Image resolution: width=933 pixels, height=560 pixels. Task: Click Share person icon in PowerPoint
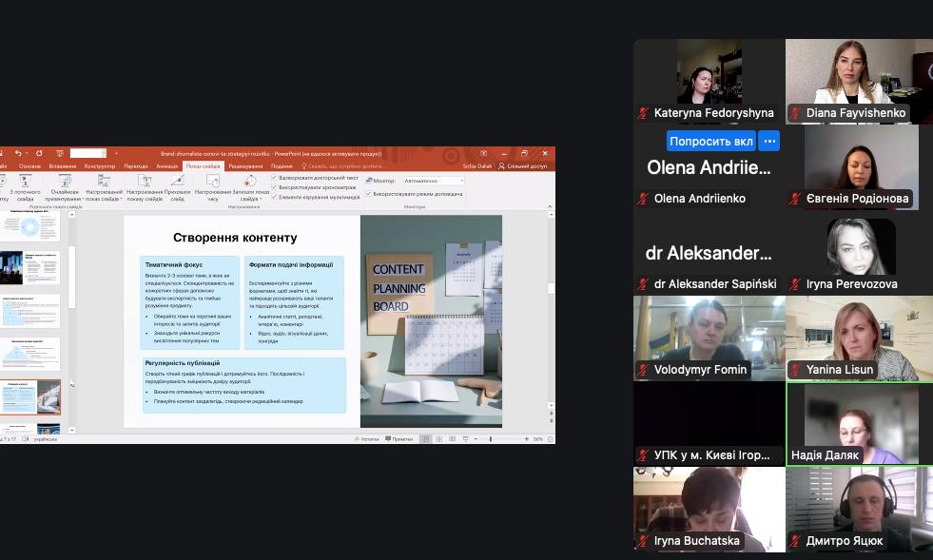tap(501, 166)
